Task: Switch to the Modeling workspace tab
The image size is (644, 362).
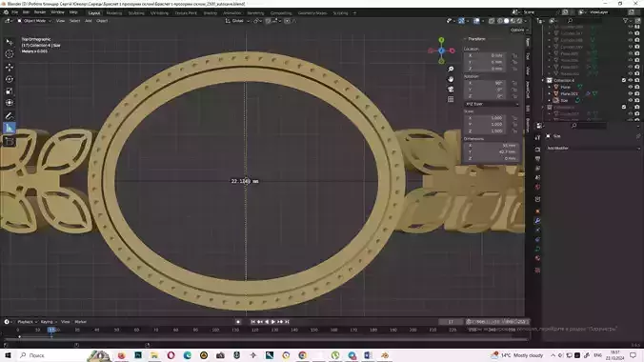Action: point(113,13)
